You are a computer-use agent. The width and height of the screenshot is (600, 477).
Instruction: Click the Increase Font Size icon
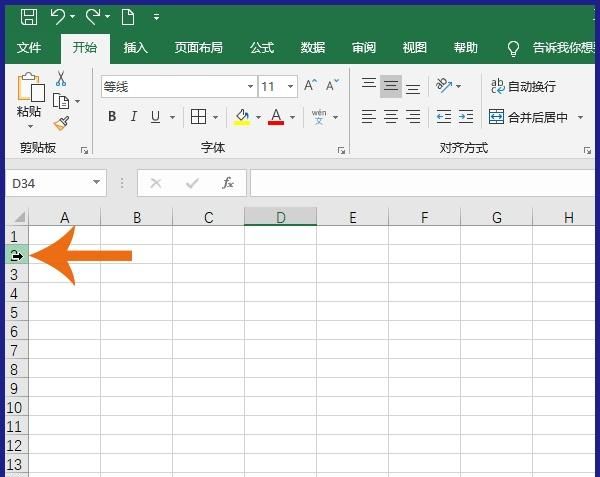[310, 85]
